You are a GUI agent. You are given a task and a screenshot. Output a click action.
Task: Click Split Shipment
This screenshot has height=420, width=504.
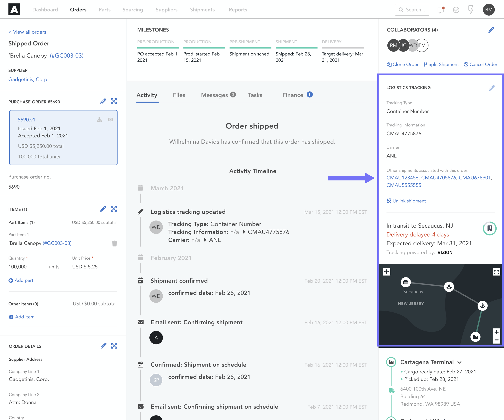441,64
